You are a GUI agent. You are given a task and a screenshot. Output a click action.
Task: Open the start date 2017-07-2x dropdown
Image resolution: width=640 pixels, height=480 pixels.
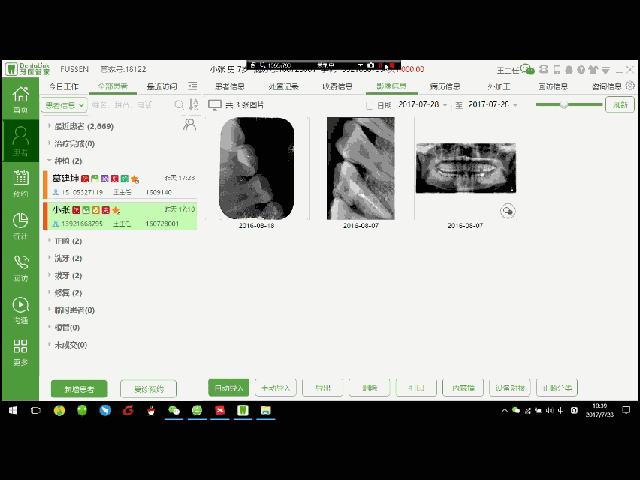coord(445,105)
